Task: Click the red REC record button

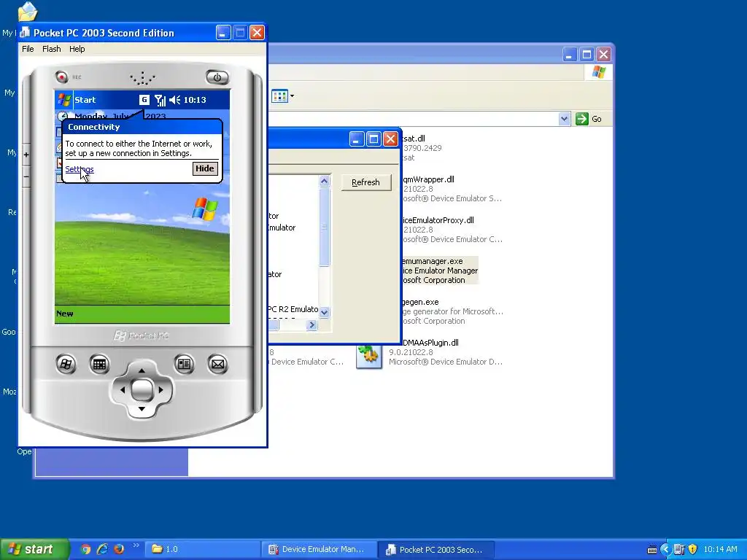Action: (61, 77)
